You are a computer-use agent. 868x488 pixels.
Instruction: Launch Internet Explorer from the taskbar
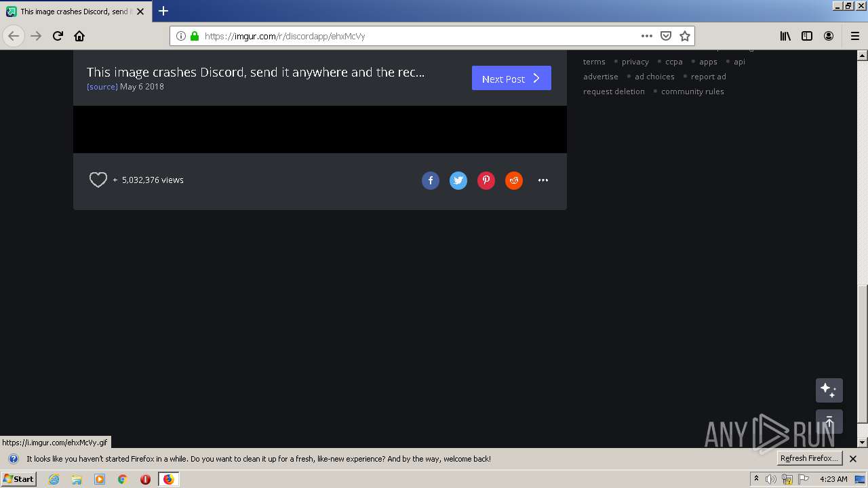(54, 479)
